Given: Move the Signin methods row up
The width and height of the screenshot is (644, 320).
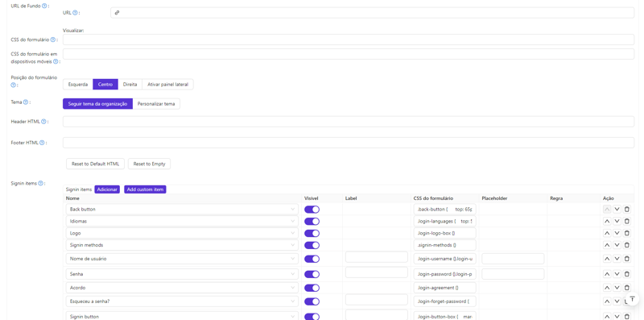Looking at the screenshot, I should click(607, 245).
